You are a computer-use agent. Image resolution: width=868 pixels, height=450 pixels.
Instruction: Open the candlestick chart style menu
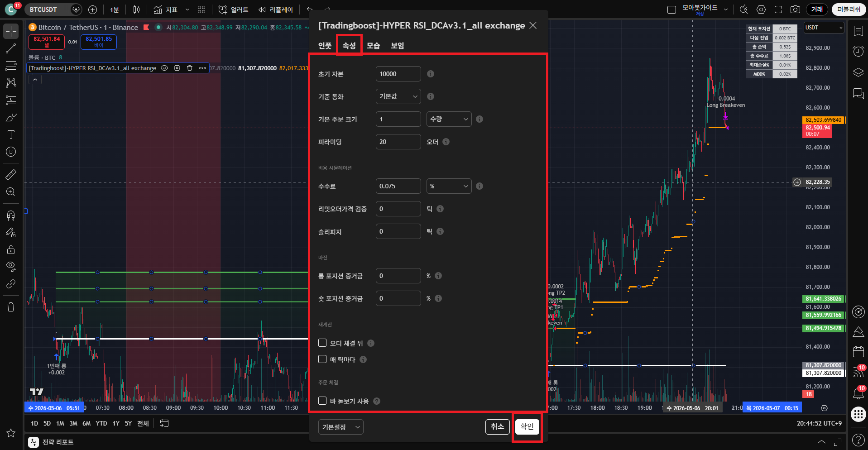137,10
